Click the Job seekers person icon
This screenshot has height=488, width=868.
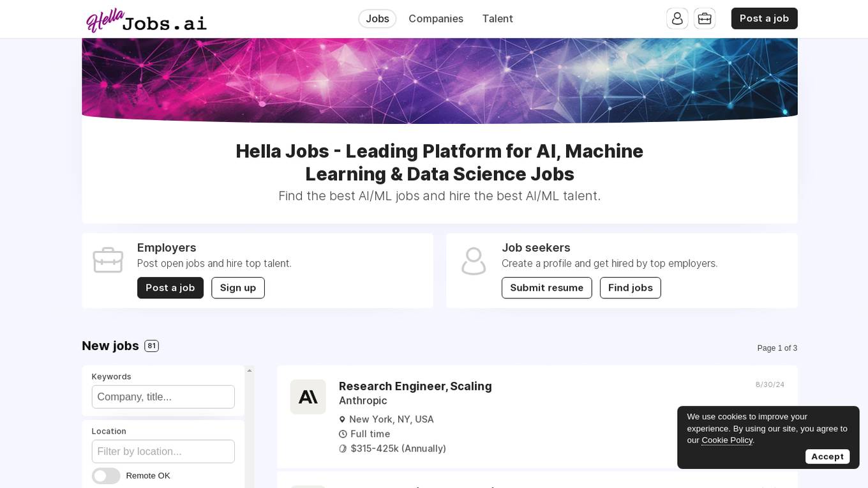pyautogui.click(x=474, y=261)
